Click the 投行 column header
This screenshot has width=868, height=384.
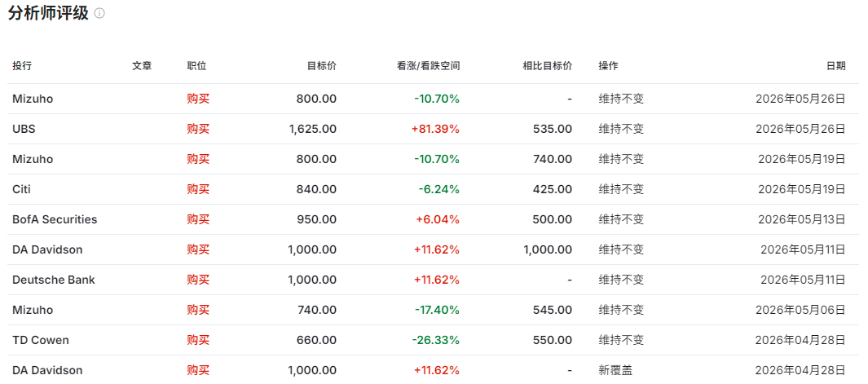pos(22,66)
